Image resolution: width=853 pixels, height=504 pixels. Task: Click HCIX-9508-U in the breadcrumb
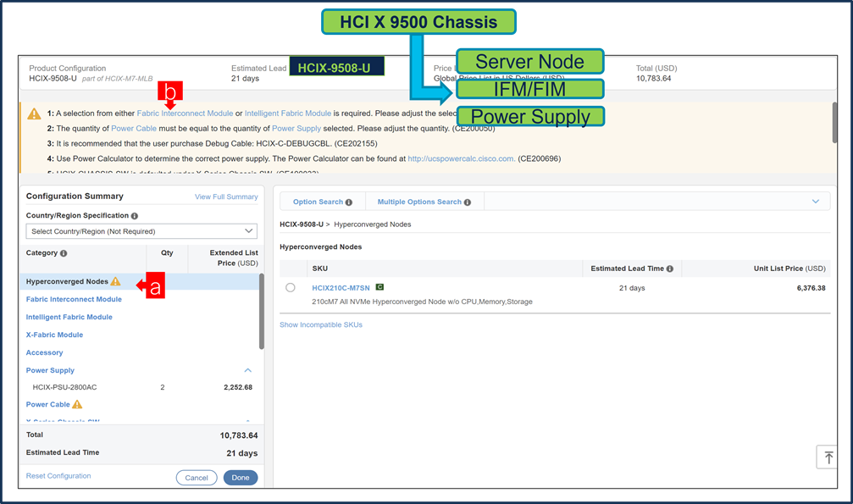click(302, 224)
